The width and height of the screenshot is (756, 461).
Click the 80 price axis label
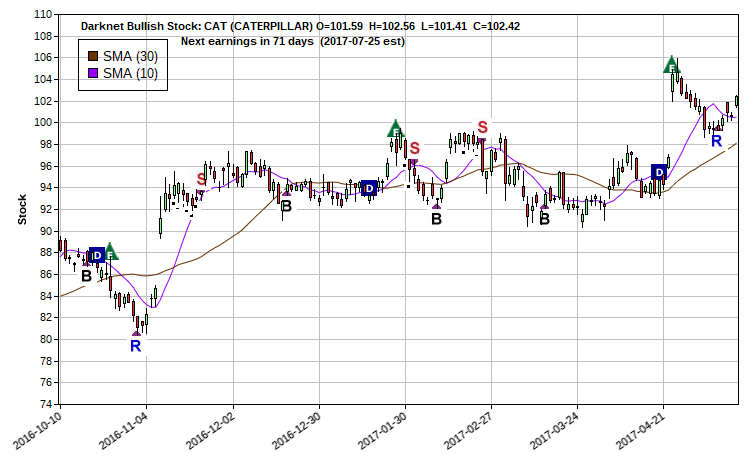tap(46, 339)
